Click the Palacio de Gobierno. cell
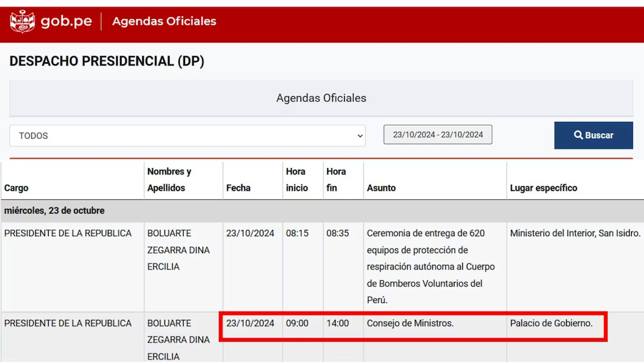This screenshot has height=362, width=644. (x=551, y=324)
